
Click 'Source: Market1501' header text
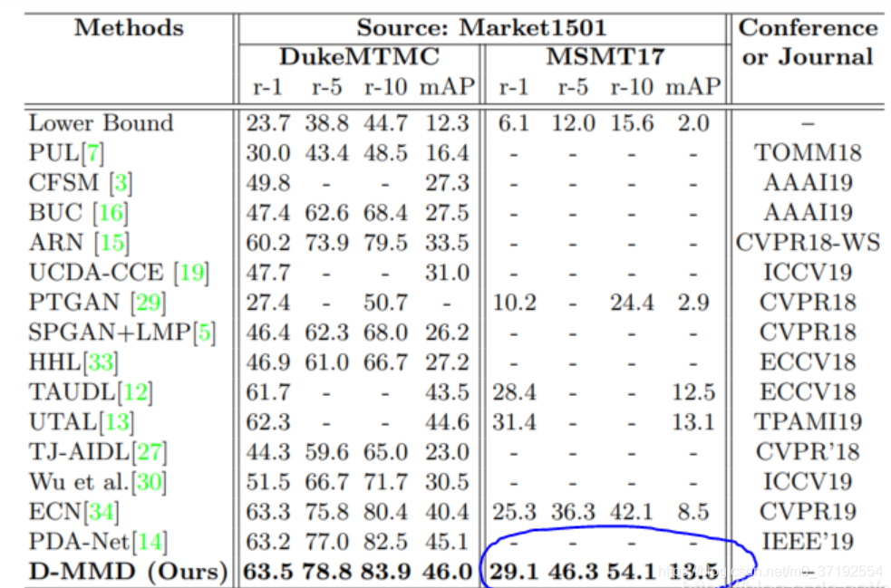(x=481, y=27)
